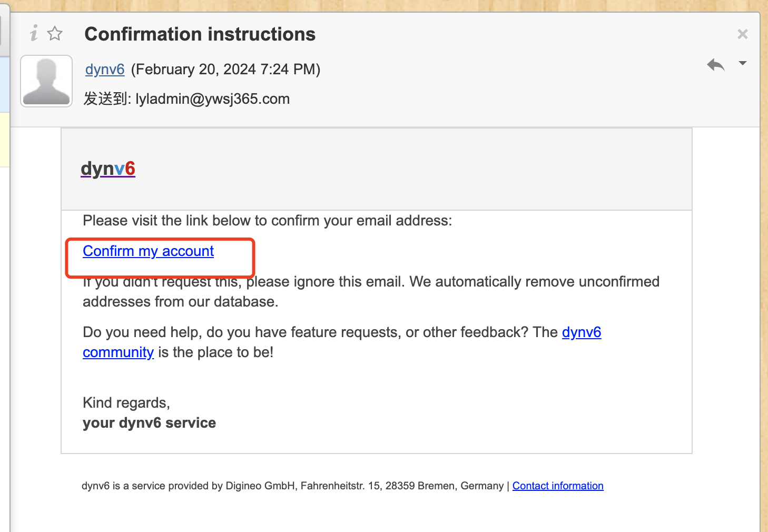Click the sender avatar picture

tap(46, 81)
